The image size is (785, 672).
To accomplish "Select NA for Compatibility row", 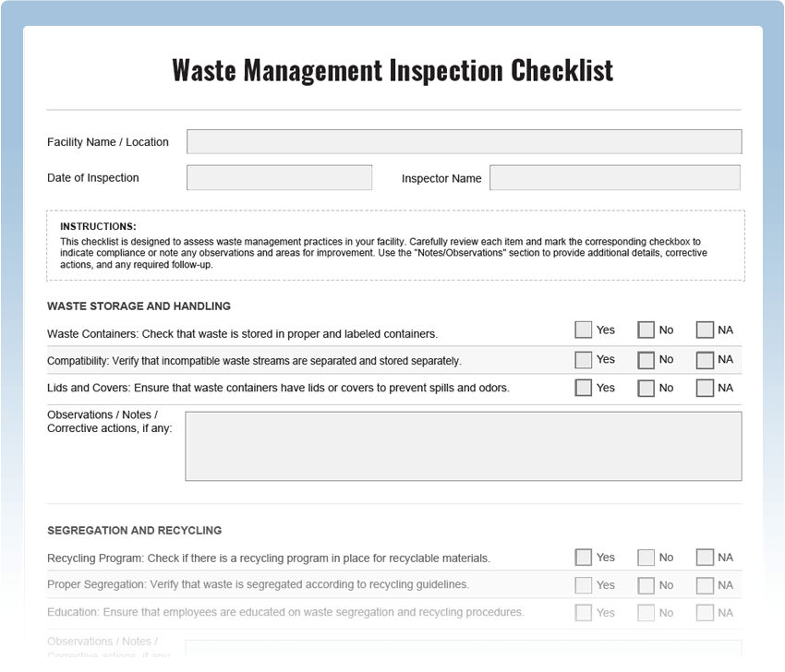I will [x=705, y=360].
